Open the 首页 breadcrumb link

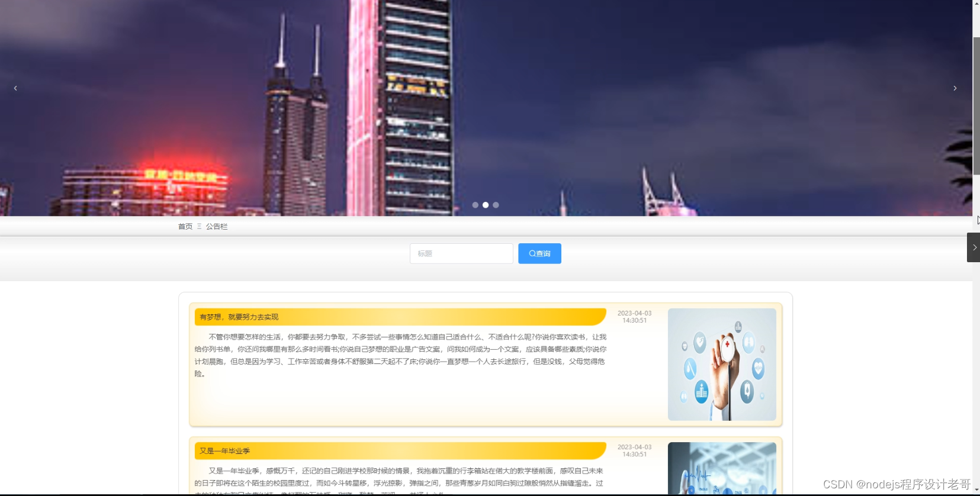pos(185,227)
